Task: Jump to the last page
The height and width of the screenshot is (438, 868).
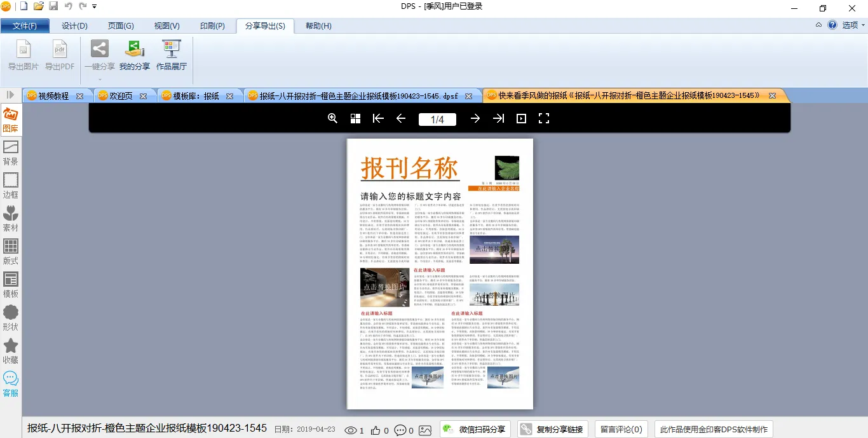Action: [498, 119]
